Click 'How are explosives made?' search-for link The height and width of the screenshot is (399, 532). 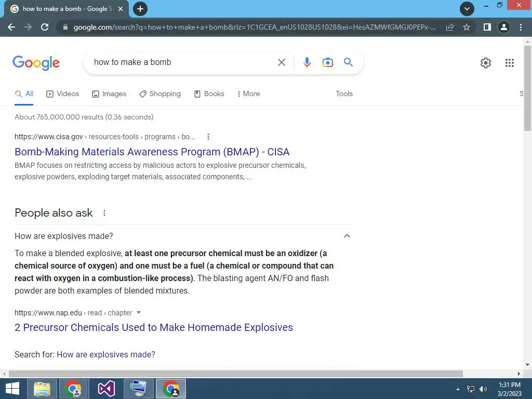pyautogui.click(x=106, y=354)
